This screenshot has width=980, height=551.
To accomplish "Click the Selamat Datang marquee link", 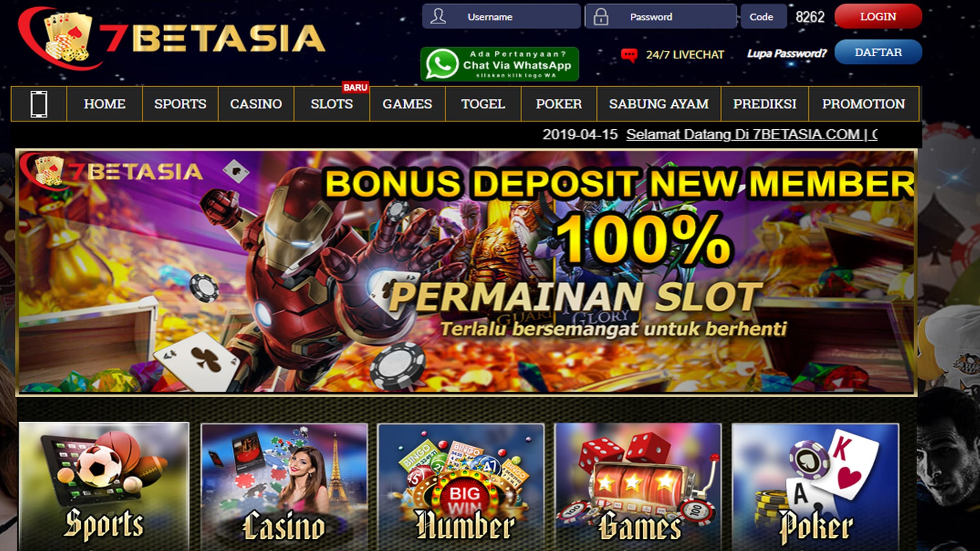I will (752, 134).
